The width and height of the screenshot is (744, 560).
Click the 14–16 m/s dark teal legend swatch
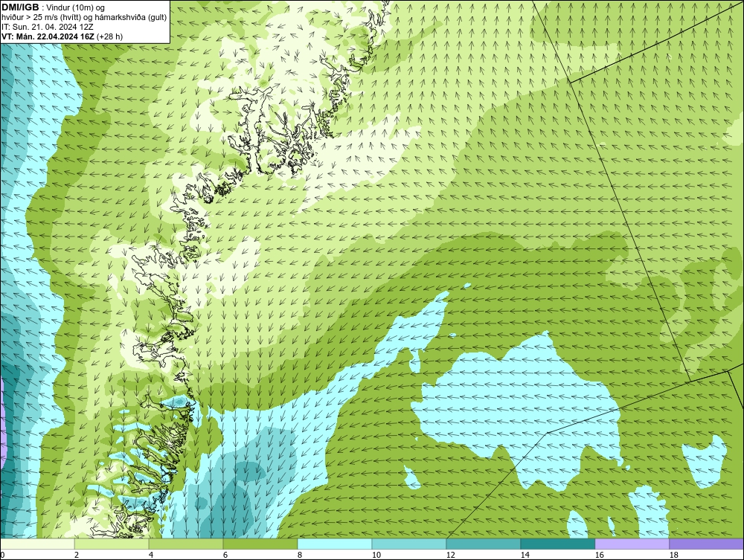pyautogui.click(x=557, y=544)
